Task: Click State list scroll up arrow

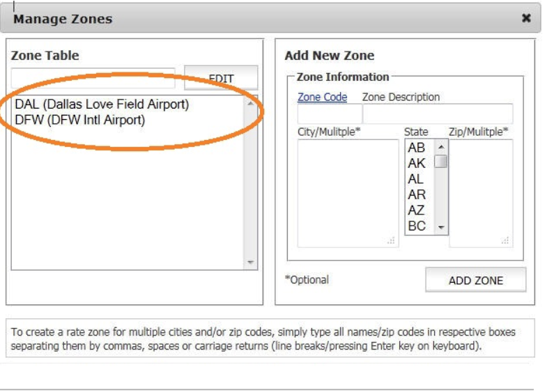Action: point(441,147)
